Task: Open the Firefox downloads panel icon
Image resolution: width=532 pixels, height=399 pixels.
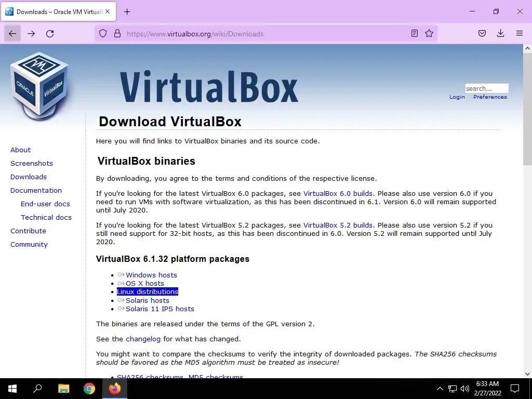Action: (500, 33)
